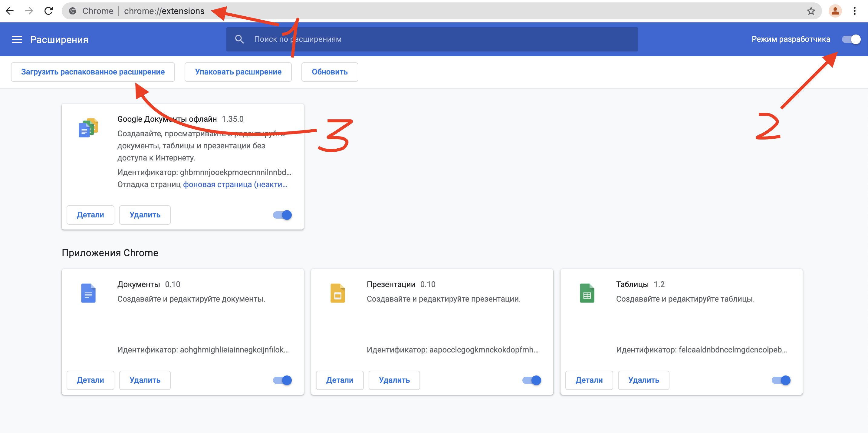Click version number 1.35.0
This screenshot has width=868, height=433.
(x=232, y=119)
